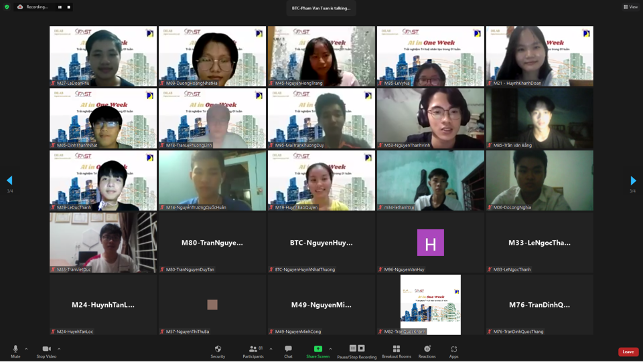Expand video options arrow next to Stop Video
This screenshot has width=644, height=362.
click(x=59, y=349)
